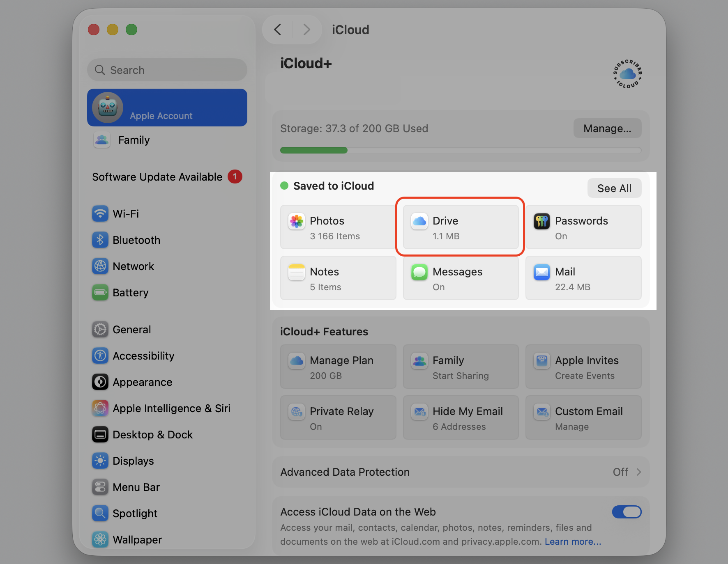Click Software Update Available notice
The height and width of the screenshot is (564, 728).
click(x=167, y=177)
